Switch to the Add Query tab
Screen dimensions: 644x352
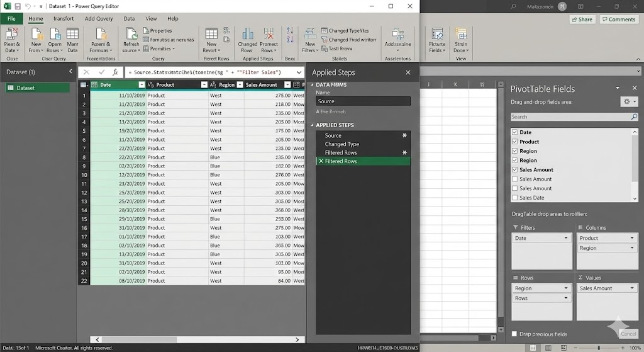[x=99, y=19]
